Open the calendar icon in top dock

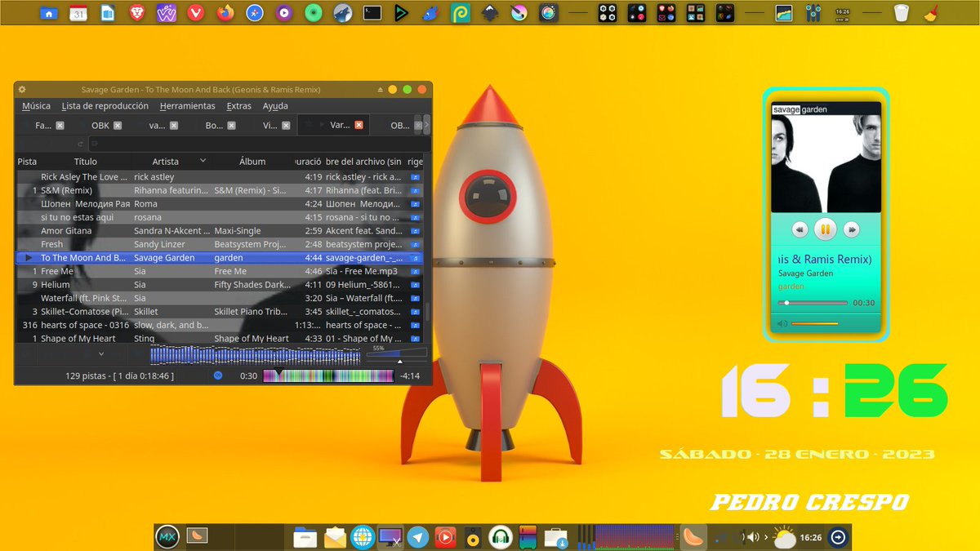click(78, 13)
